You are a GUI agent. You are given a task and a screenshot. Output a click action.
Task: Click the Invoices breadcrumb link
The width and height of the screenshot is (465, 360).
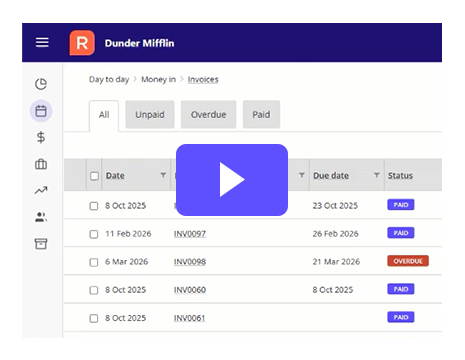[x=203, y=79]
